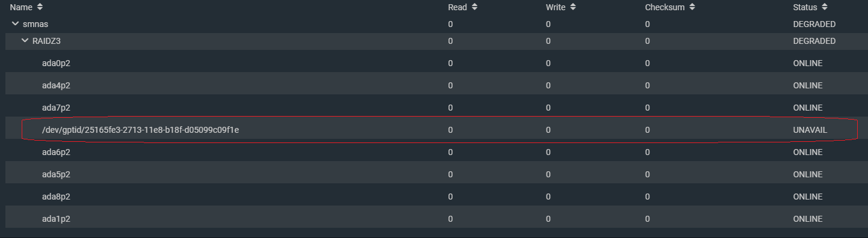Click the Read column sort arrows
868x238 pixels.
(x=474, y=7)
